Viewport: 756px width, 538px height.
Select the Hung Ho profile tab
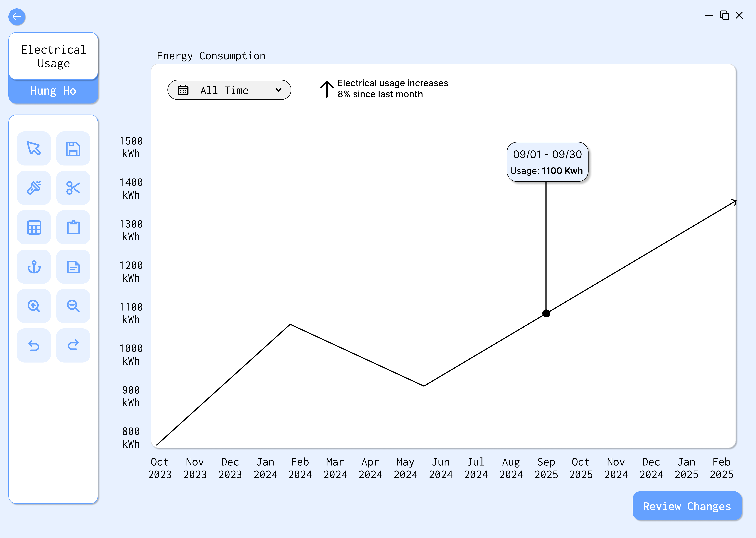[53, 90]
